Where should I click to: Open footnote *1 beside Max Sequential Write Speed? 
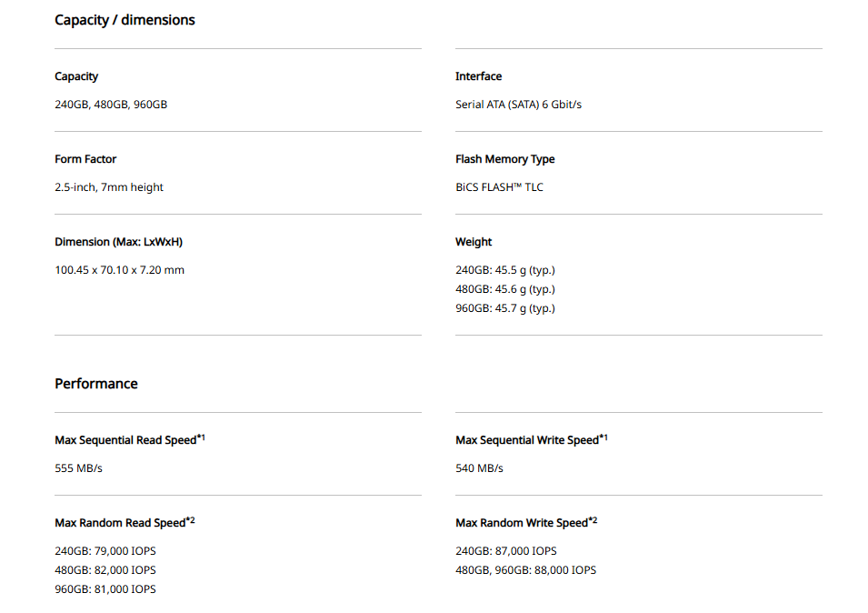[604, 437]
